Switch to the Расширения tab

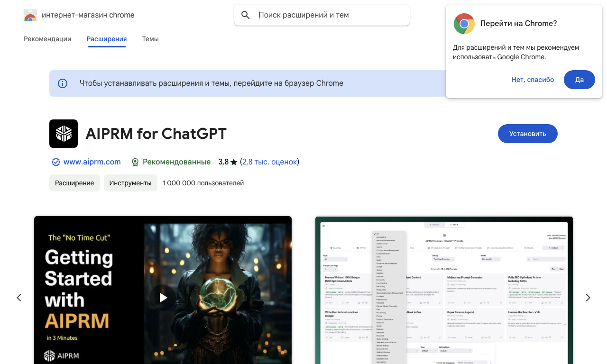[107, 39]
